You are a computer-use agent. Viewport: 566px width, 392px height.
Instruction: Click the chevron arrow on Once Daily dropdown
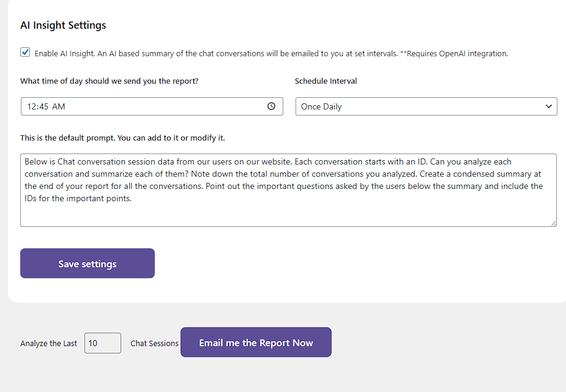pos(548,106)
